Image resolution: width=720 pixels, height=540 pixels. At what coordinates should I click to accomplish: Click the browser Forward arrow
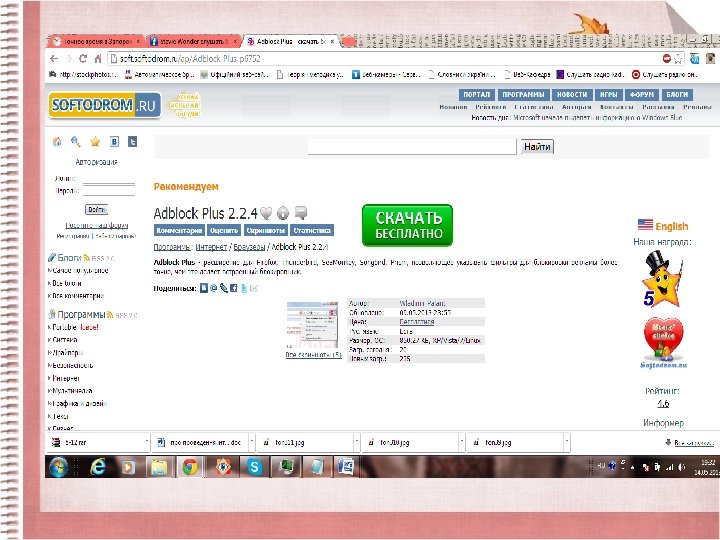pyautogui.click(x=68, y=59)
